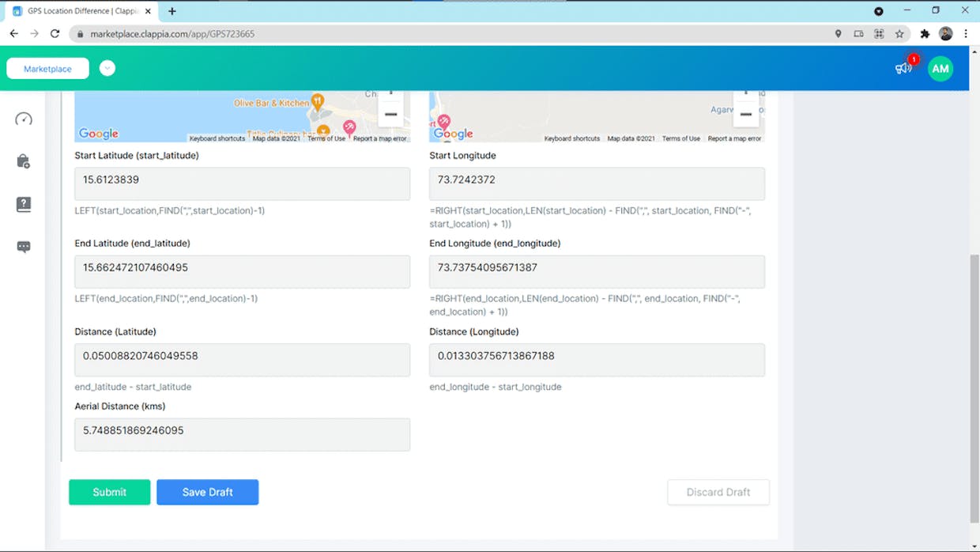The height and width of the screenshot is (552, 980).
Task: Click the Distance (Latitude) field
Action: (242, 360)
